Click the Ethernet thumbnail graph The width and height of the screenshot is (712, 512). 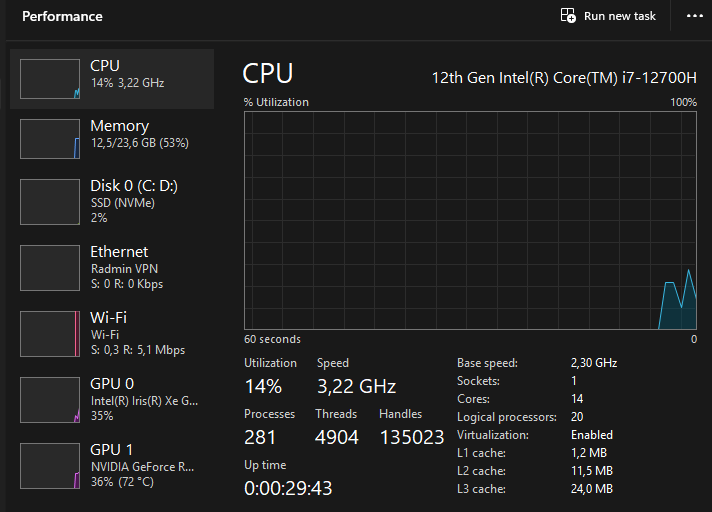(x=50, y=267)
